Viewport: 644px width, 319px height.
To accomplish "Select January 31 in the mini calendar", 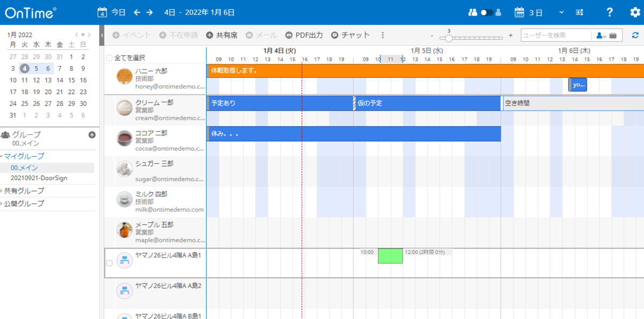I will point(13,115).
